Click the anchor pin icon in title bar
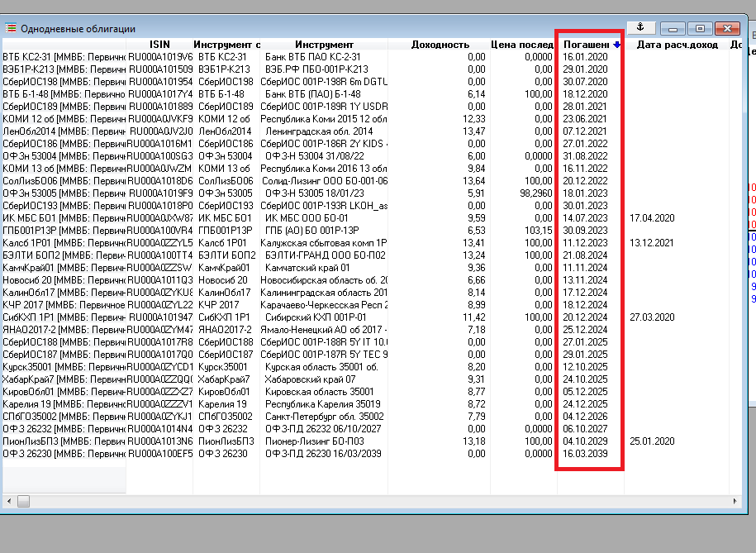Viewport: 756px width, 553px height. [641, 27]
